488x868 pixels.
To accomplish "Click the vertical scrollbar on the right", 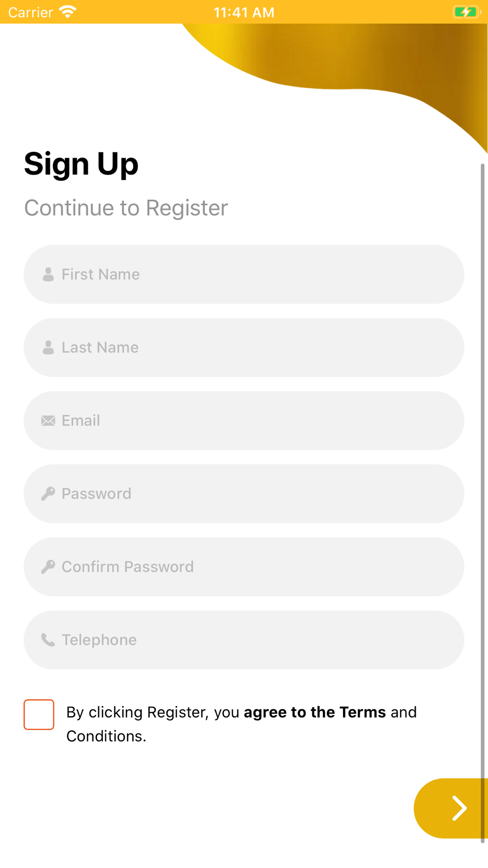I will tap(483, 503).
